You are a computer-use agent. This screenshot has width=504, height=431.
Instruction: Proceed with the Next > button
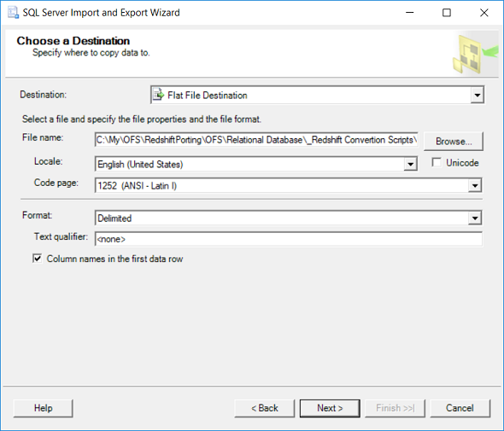[x=330, y=408]
